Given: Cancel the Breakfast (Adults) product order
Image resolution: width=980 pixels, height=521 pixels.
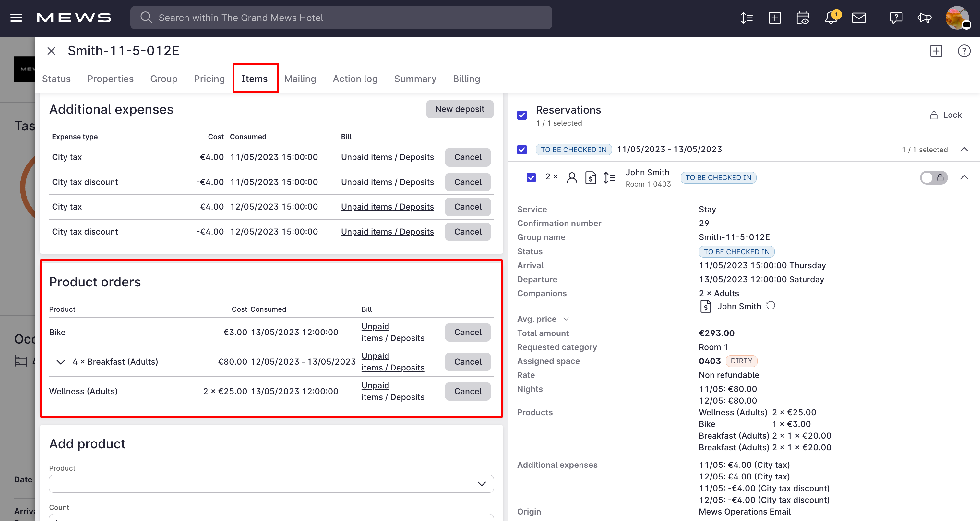Looking at the screenshot, I should 468,362.
